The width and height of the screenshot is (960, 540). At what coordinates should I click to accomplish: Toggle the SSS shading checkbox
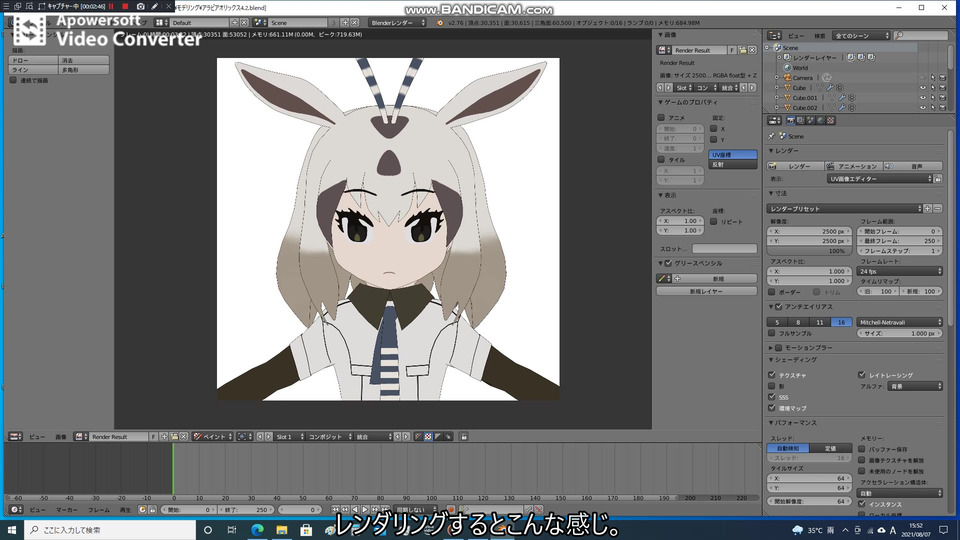771,397
